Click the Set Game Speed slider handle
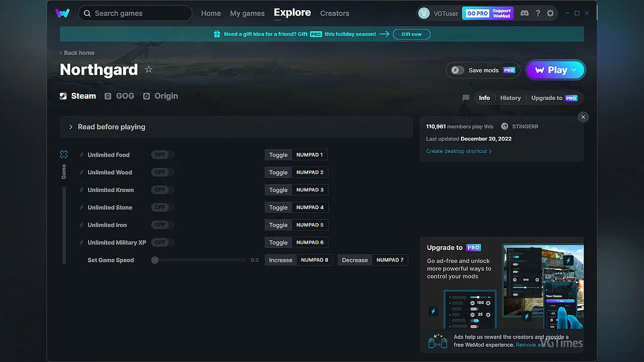Screen dimensions: 644x362 (x=155, y=260)
